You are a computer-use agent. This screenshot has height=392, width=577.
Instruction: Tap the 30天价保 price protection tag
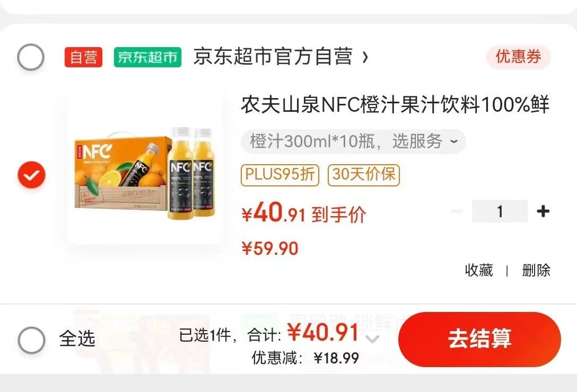point(364,175)
